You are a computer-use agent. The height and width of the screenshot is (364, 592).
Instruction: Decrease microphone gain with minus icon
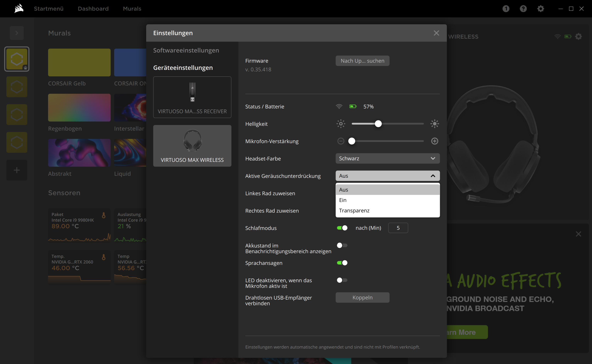click(341, 141)
